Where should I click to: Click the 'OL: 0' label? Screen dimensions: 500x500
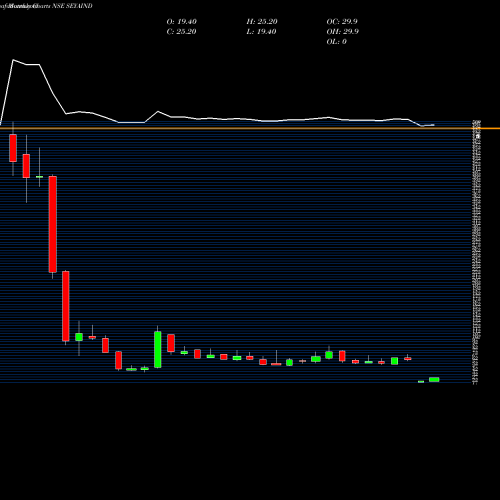tap(337, 42)
